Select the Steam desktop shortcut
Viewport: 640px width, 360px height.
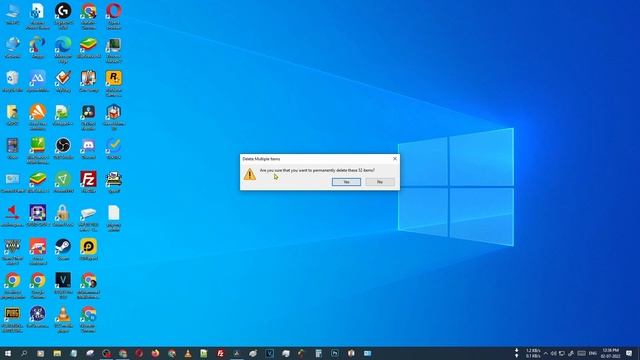(63, 249)
